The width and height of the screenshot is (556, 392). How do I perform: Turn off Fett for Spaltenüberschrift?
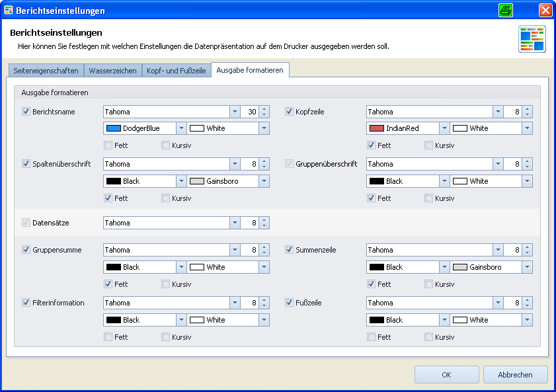tap(108, 198)
